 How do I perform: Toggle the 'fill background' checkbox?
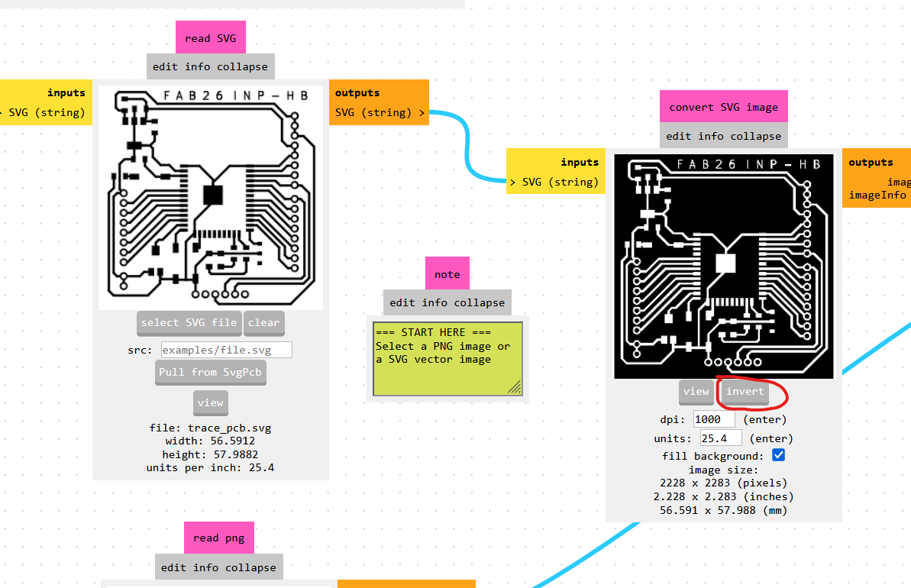[x=779, y=455]
